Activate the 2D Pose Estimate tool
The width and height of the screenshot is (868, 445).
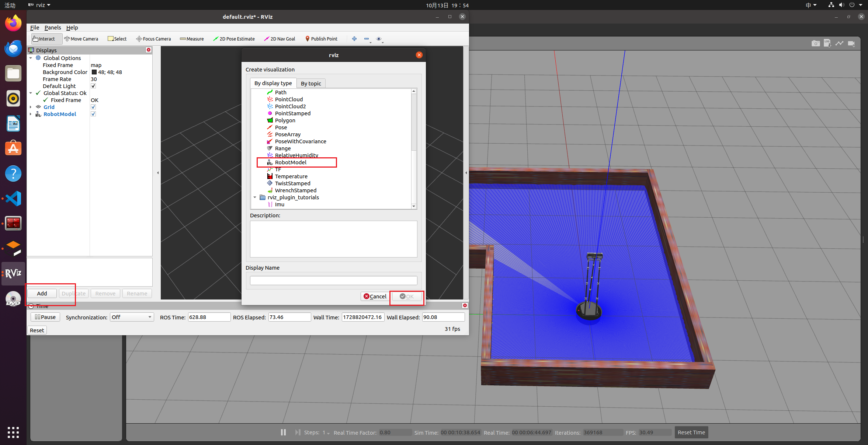point(234,39)
